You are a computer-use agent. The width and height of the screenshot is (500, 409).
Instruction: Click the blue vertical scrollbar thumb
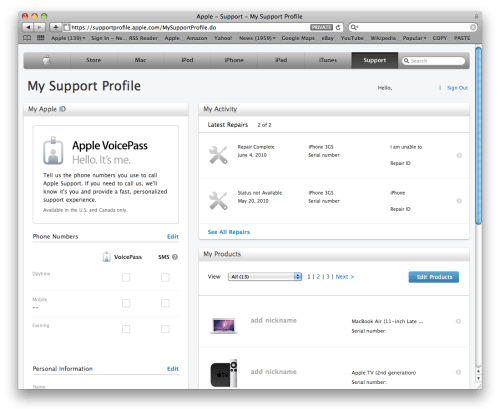[478, 136]
